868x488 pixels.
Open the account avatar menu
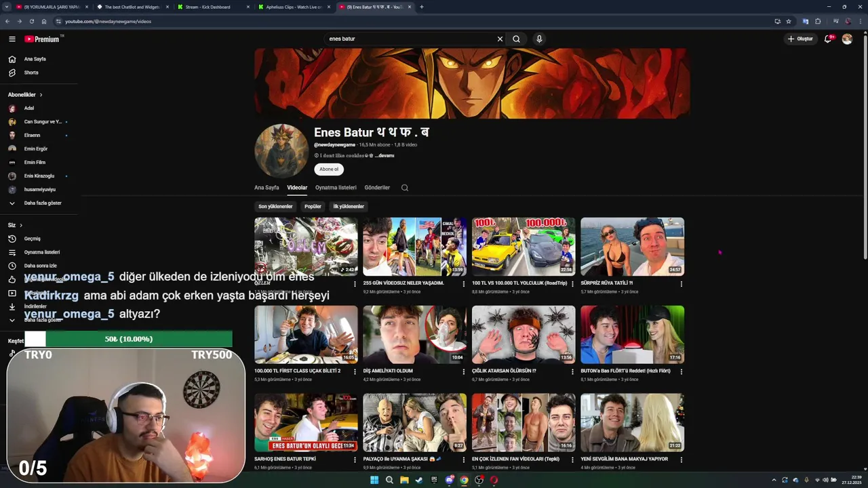[x=847, y=39]
